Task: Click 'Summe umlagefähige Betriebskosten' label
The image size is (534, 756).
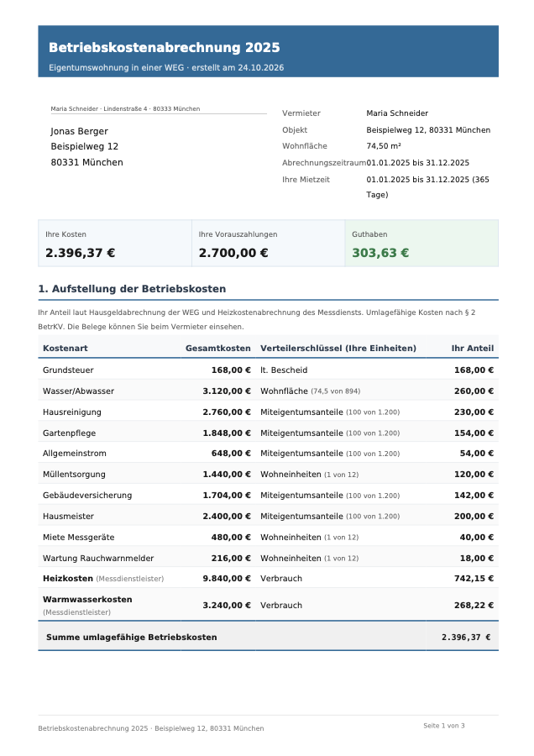Action: click(132, 638)
